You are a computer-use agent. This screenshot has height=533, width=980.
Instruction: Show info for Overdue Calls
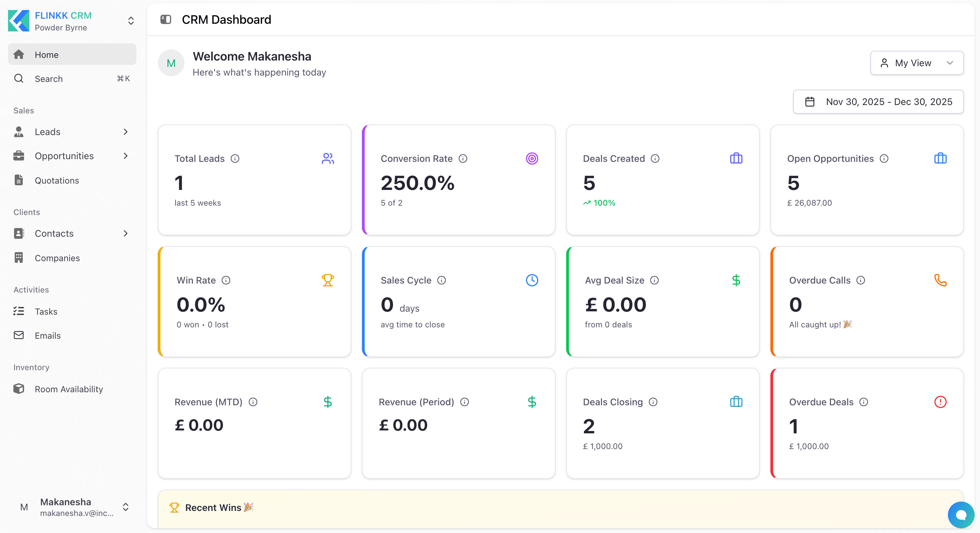861,280
